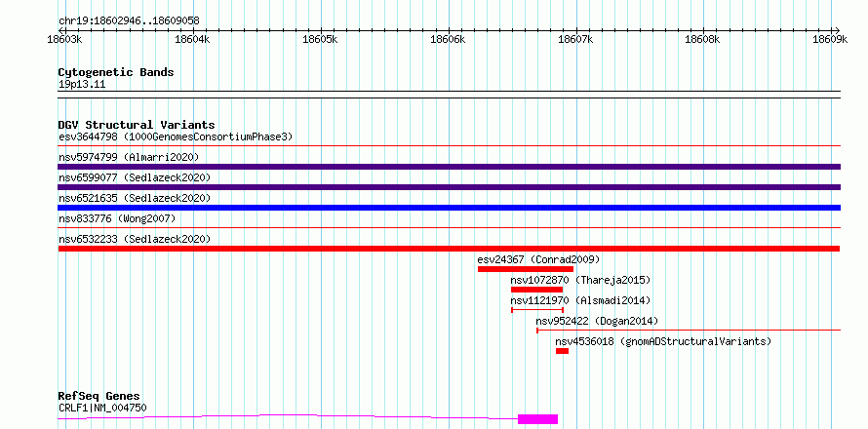
Task: Click the chr19:18602946..18609058 region label
Action: pos(129,21)
